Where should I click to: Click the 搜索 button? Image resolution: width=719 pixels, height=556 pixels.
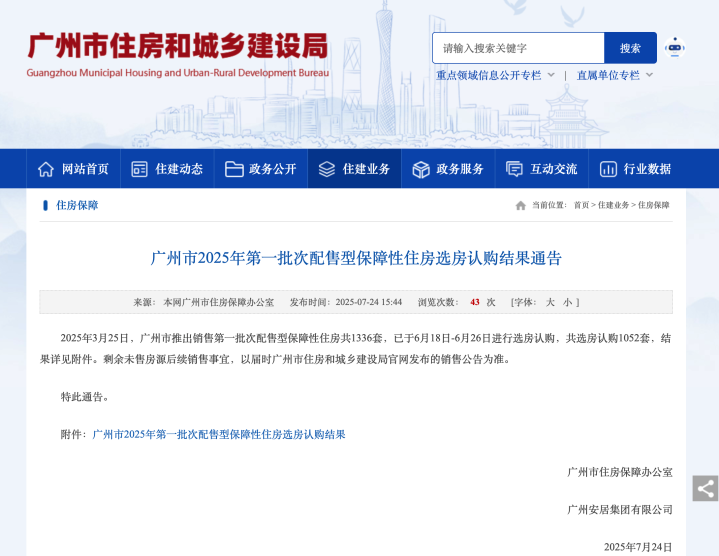tap(630, 48)
